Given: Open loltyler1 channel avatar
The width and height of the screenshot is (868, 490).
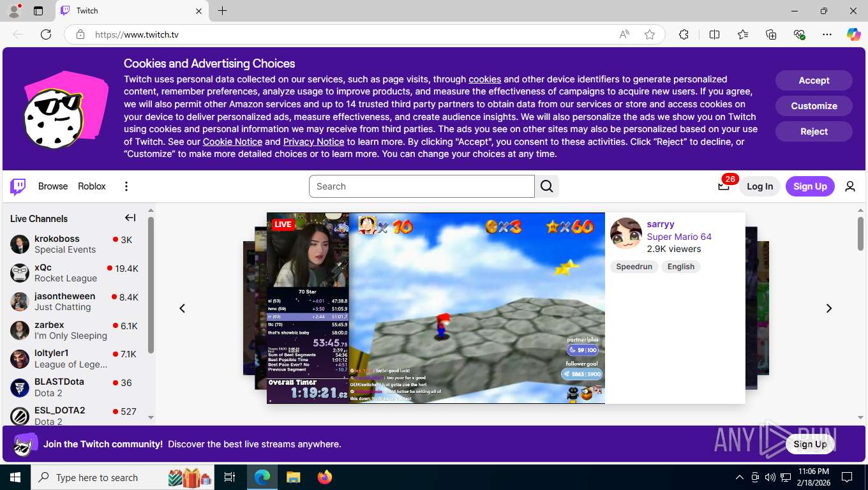Looking at the screenshot, I should click(20, 359).
